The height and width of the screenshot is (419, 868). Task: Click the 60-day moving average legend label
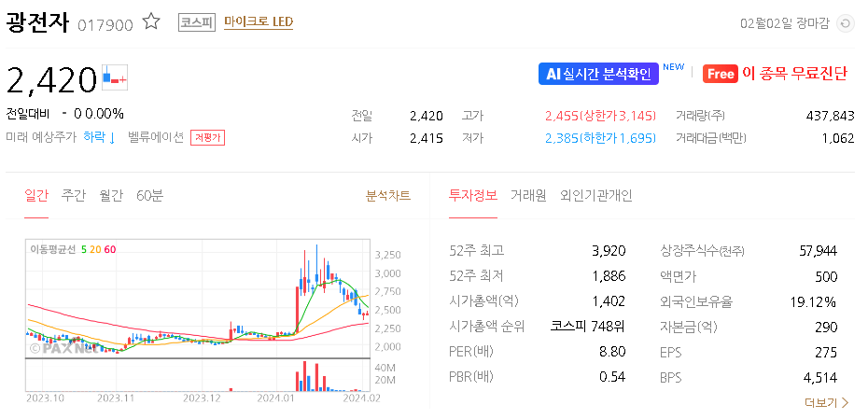click(109, 250)
